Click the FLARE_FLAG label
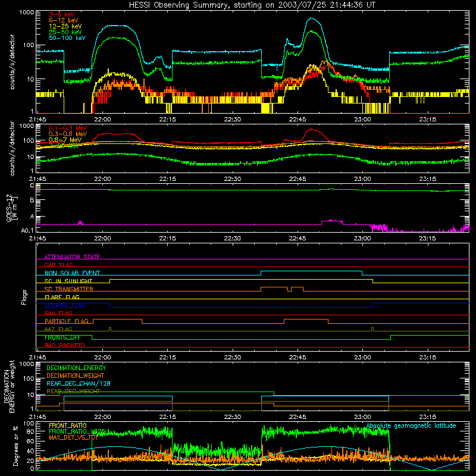The width and height of the screenshot is (476, 476). coord(62,297)
